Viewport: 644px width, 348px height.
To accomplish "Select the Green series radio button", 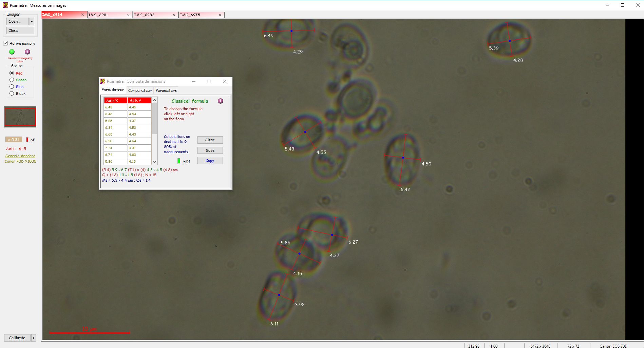I will 12,80.
